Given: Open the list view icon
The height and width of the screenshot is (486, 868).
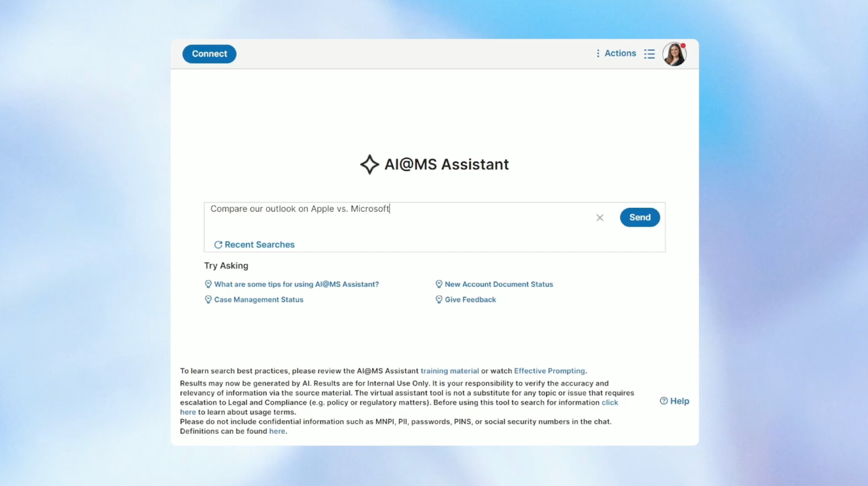Looking at the screenshot, I should coord(649,54).
